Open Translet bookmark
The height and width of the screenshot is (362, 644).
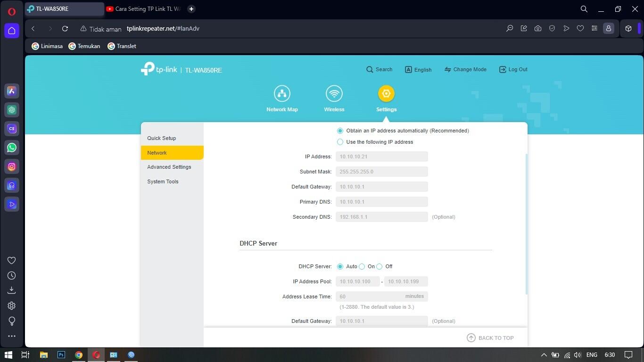coord(122,46)
